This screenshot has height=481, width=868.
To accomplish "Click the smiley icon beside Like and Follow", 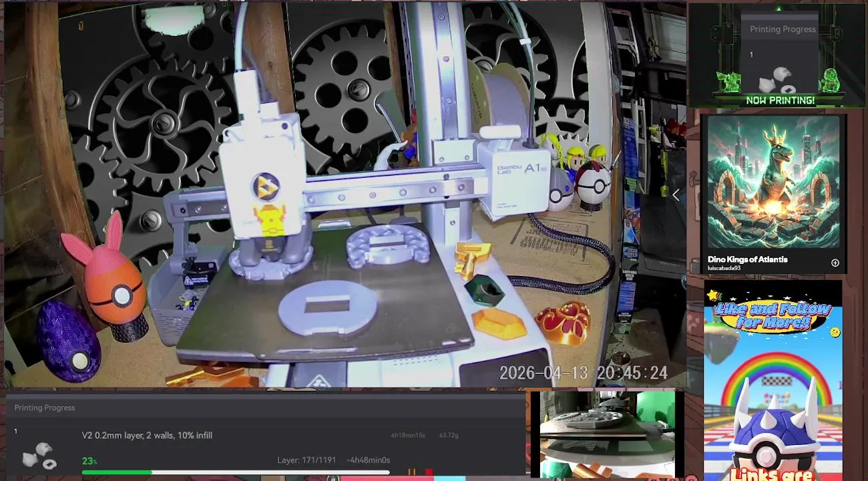I will (835, 332).
